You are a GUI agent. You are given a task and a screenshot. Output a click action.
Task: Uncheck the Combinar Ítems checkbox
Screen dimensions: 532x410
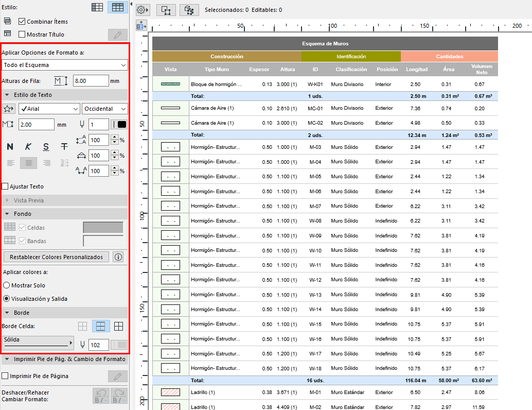click(x=22, y=22)
